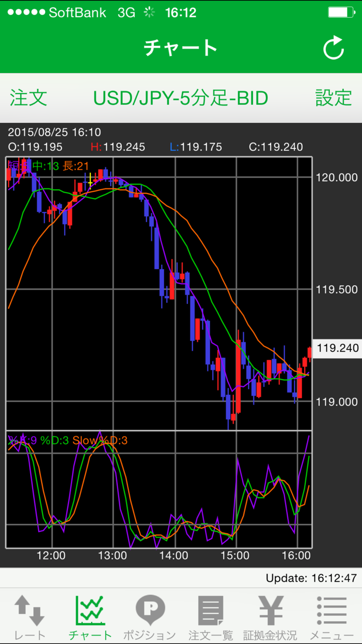Image resolution: width=362 pixels, height=644 pixels.
Task: Tap the refresh icon in the header
Action: pos(333,48)
